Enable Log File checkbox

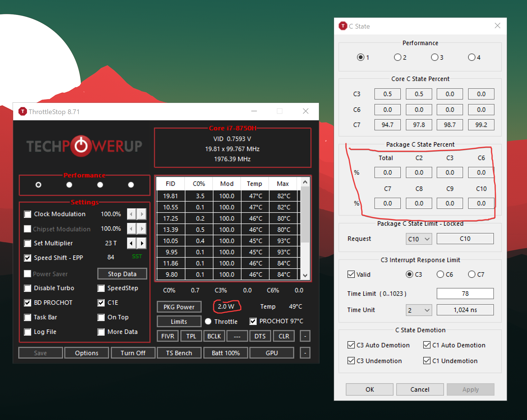click(x=27, y=332)
